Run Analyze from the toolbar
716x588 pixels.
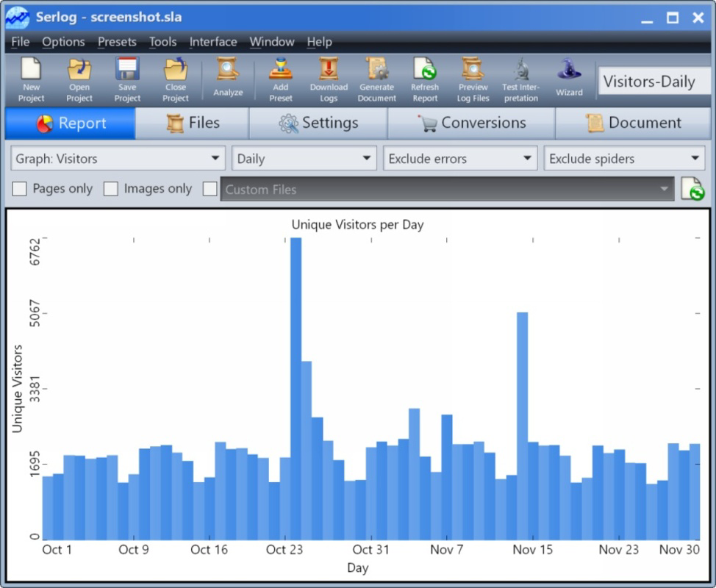227,77
